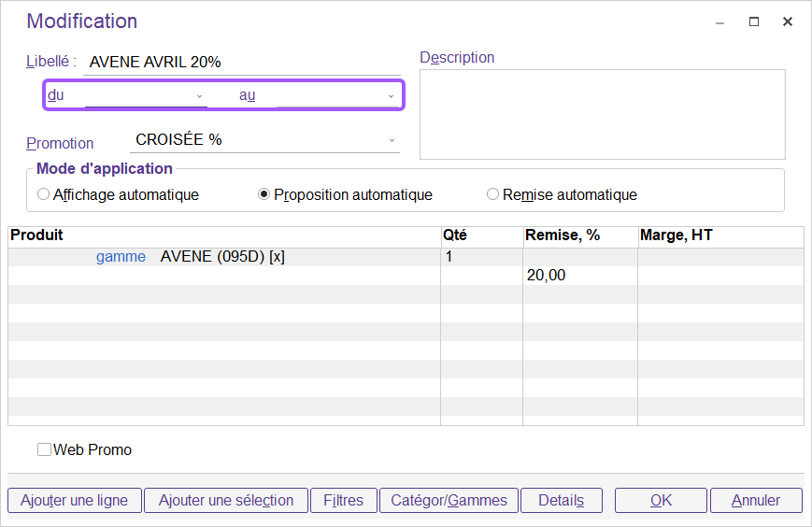812x527 pixels.
Task: Select Affichage automatique radio option
Action: click(x=43, y=195)
